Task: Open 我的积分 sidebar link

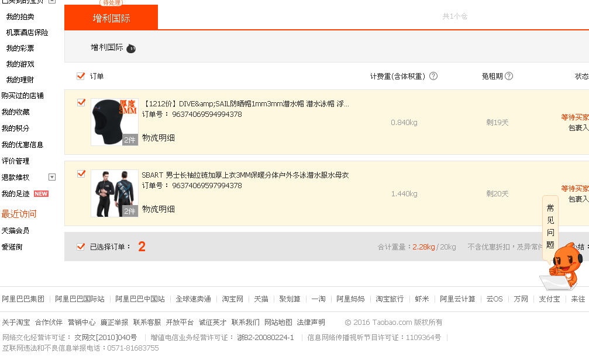Action: (x=15, y=129)
